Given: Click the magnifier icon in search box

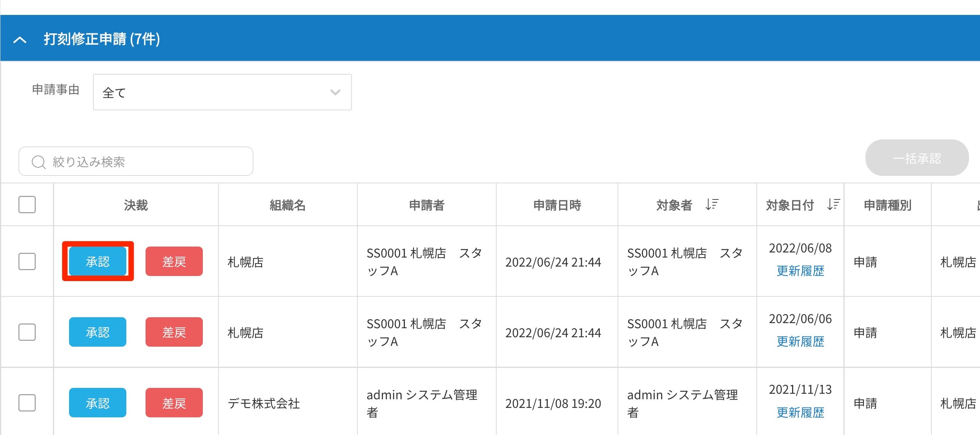Looking at the screenshot, I should click(x=38, y=162).
